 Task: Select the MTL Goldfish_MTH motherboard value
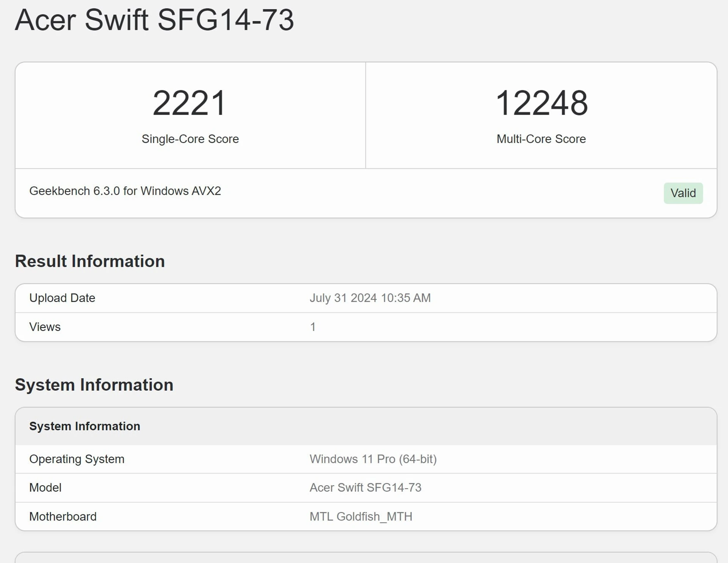(361, 517)
